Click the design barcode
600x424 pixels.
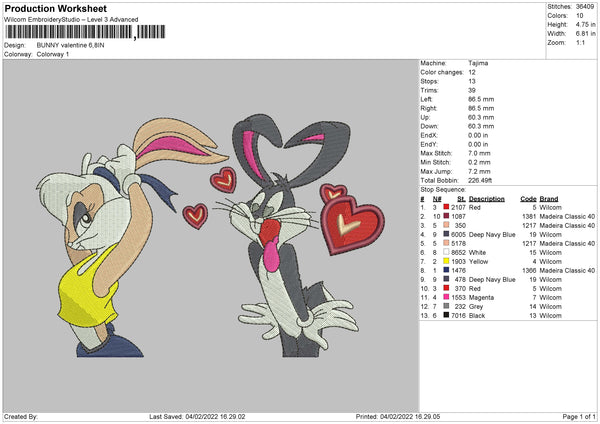tap(85, 32)
